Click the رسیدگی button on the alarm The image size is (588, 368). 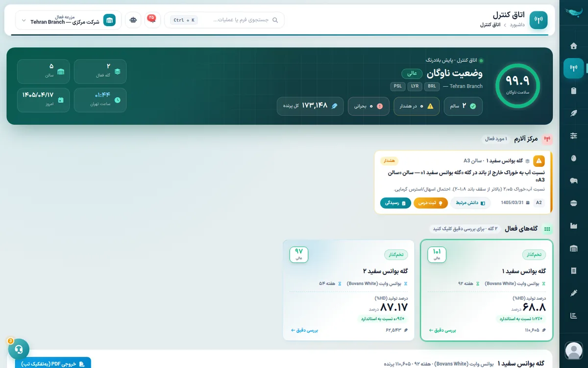(x=395, y=203)
